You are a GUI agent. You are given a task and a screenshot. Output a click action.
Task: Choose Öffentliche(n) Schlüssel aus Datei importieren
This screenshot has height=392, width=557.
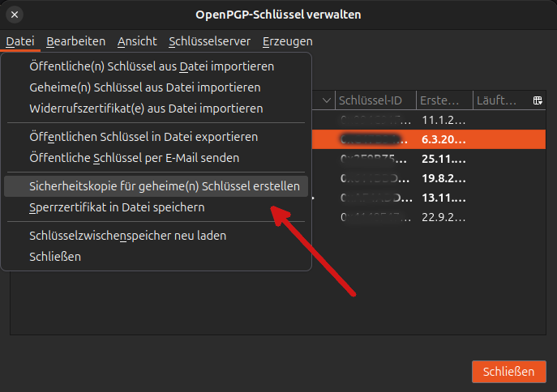(x=152, y=66)
